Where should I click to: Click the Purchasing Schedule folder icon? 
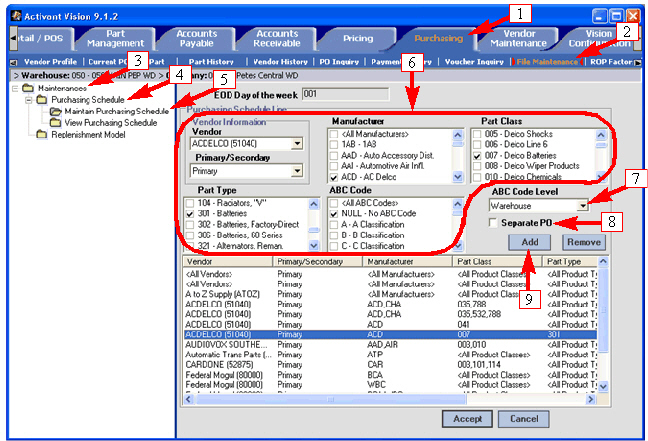[x=41, y=100]
